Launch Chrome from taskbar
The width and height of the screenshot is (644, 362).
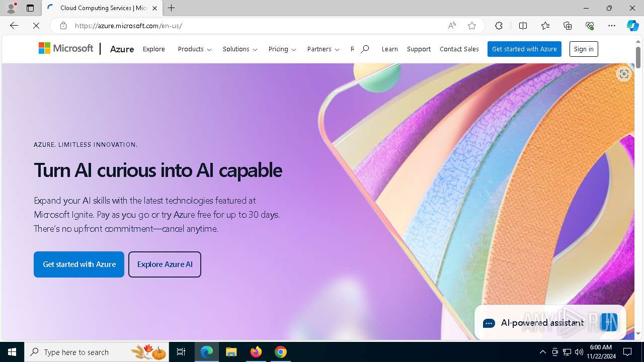281,352
